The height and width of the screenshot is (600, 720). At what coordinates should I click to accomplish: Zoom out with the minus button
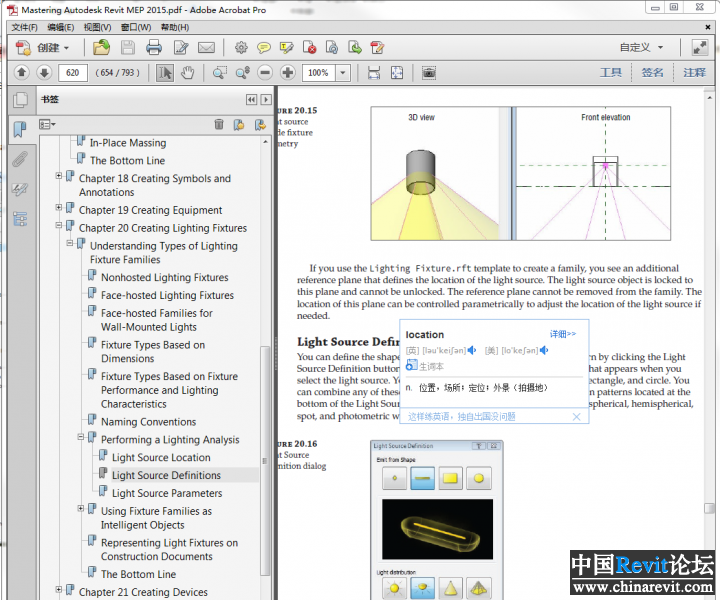click(265, 73)
